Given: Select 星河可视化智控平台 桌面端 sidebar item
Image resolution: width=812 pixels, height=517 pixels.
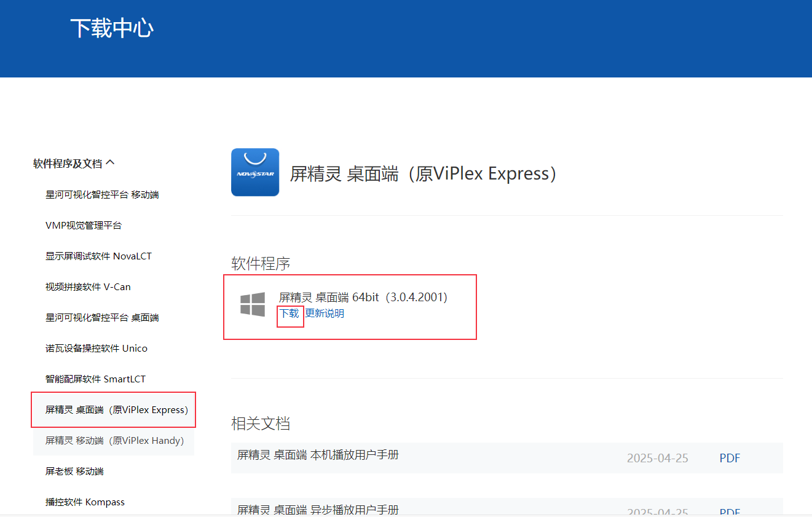Looking at the screenshot, I should coord(102,318).
